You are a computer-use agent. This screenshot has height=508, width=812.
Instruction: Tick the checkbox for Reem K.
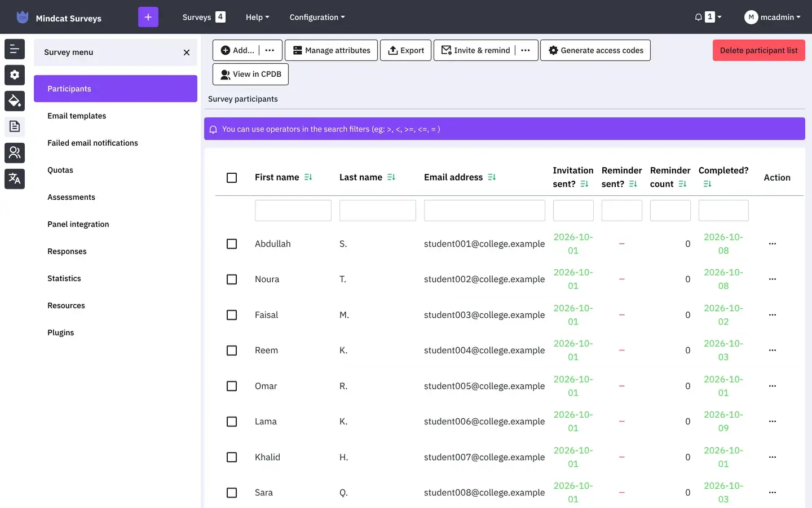232,351
